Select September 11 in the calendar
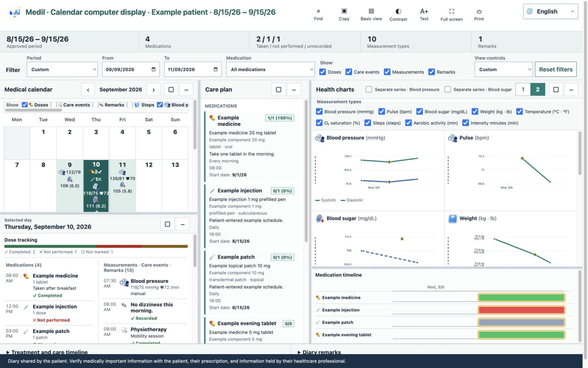This screenshot has height=368, width=588. pyautogui.click(x=122, y=185)
